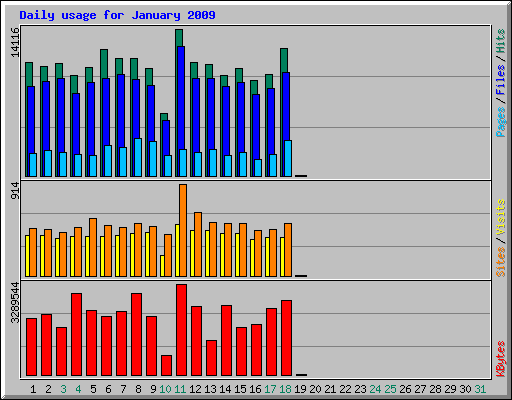Click day number 28 on the axis
The image size is (512, 400).
tap(435, 389)
